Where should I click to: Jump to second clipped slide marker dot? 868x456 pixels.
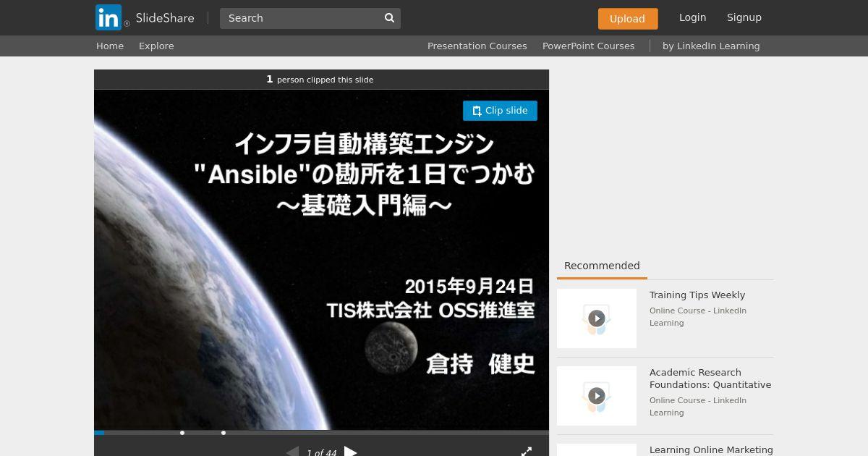coord(224,433)
